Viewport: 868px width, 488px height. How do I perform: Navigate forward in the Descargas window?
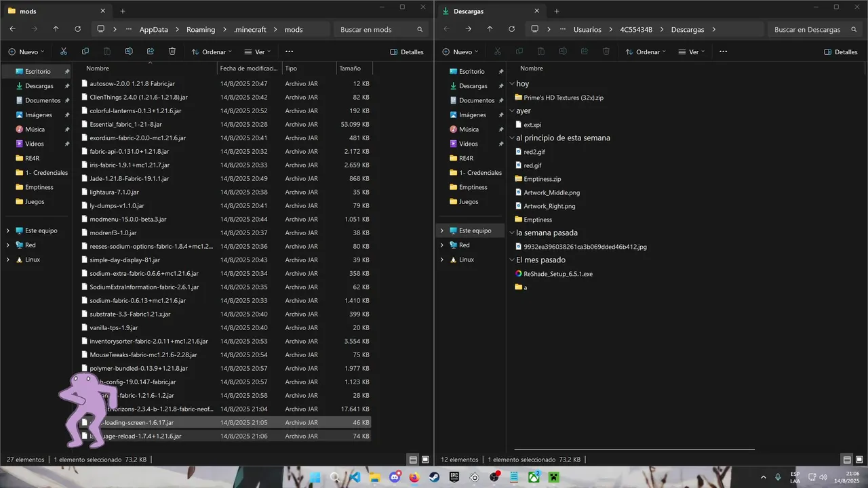pyautogui.click(x=468, y=29)
